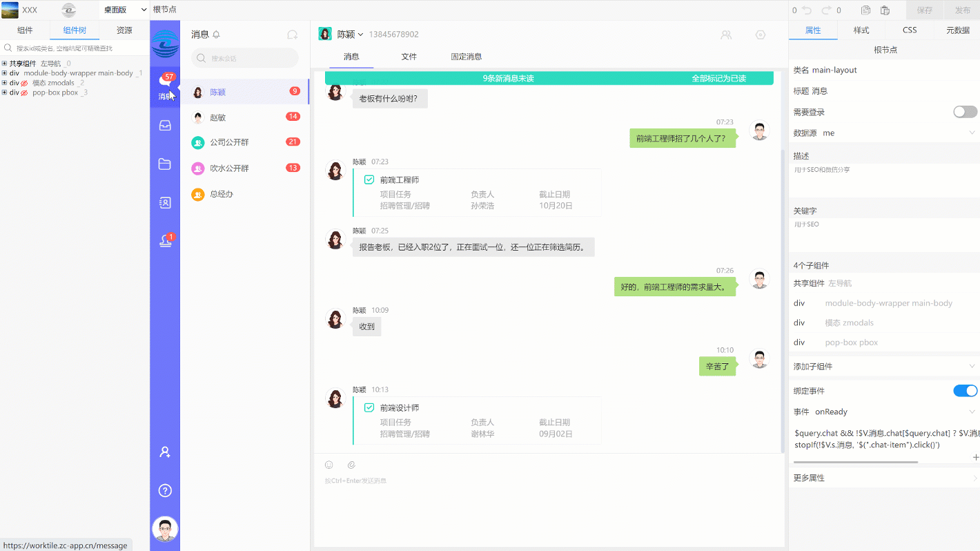
Task: Click the 搜索会话 search field
Action: pyautogui.click(x=245, y=58)
